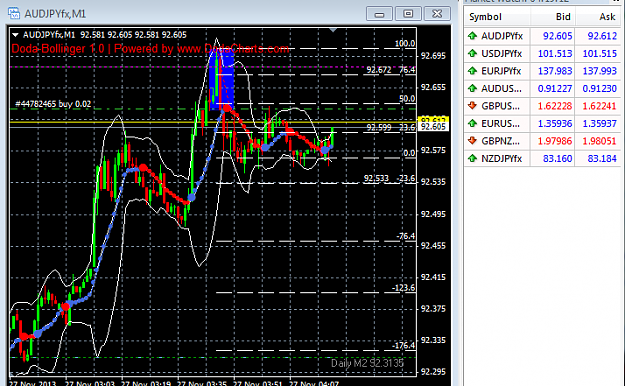
Task: Click the 92.695 price scale value
Action: 433,55
